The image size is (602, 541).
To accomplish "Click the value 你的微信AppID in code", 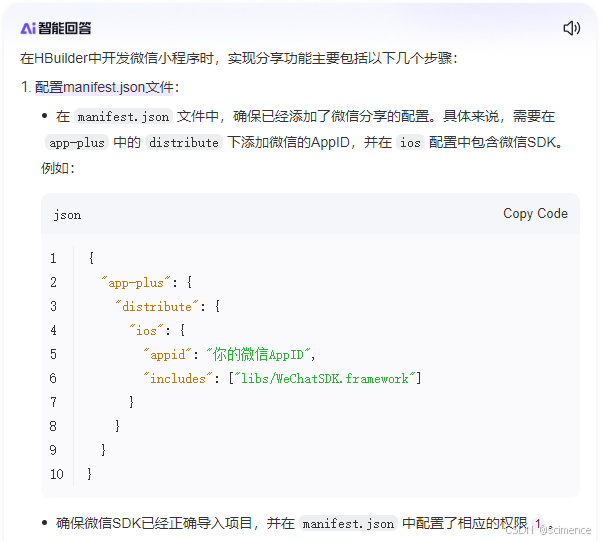I will pyautogui.click(x=258, y=354).
